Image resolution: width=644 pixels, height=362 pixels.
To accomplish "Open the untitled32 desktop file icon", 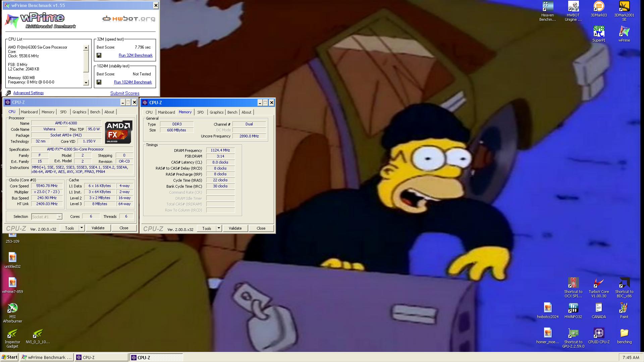I will coord(12,260).
